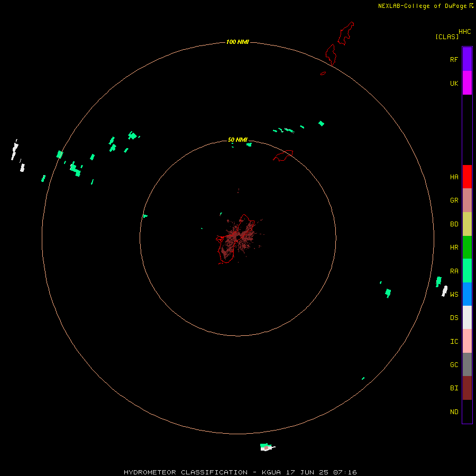476x476 pixels.
Task: Click the NEXLAB-College of DuPage text
Action: pos(422,6)
